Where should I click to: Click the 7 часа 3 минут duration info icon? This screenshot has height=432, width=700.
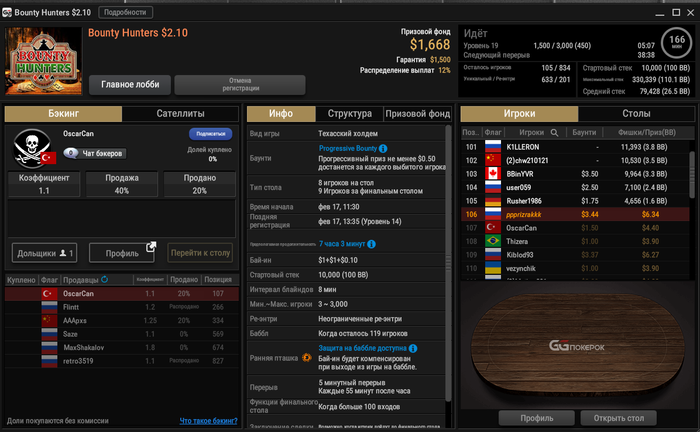point(371,244)
